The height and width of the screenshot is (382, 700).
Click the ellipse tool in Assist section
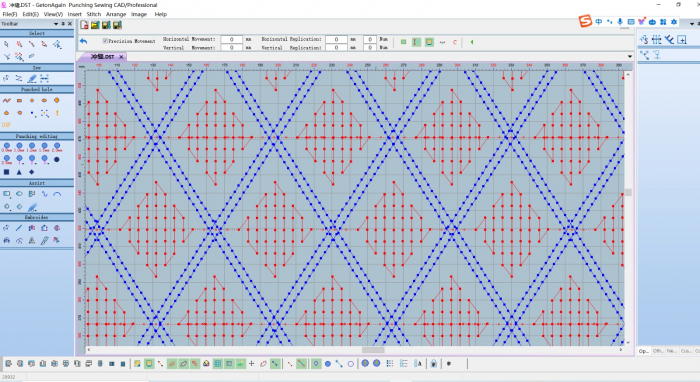19,194
